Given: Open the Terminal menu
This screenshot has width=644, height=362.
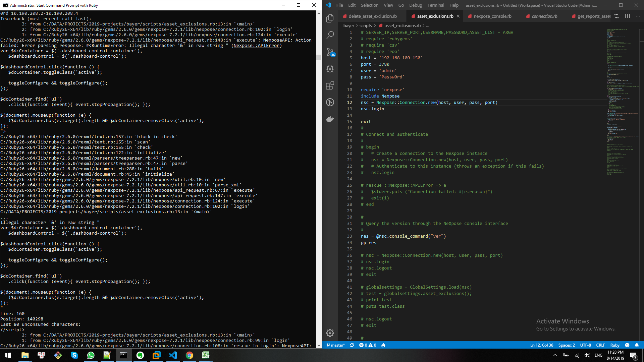Looking at the screenshot, I should [x=435, y=5].
